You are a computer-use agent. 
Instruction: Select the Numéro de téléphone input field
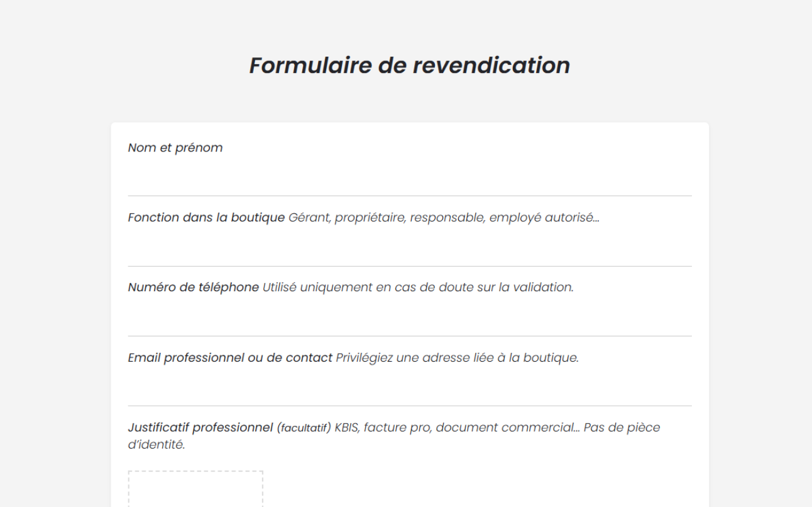coord(410,319)
